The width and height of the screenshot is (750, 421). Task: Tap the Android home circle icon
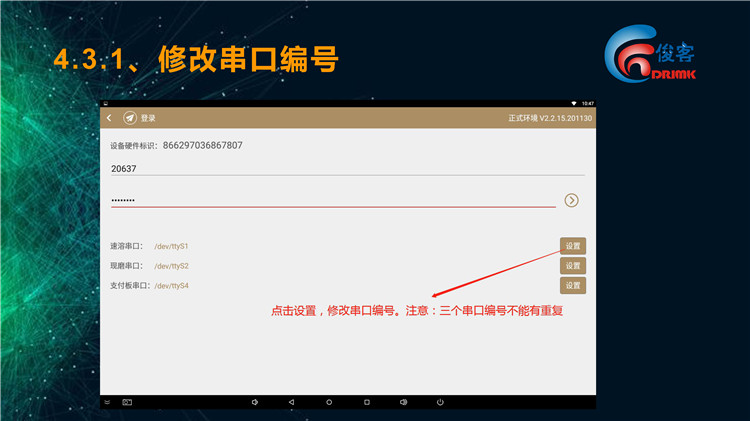click(329, 402)
